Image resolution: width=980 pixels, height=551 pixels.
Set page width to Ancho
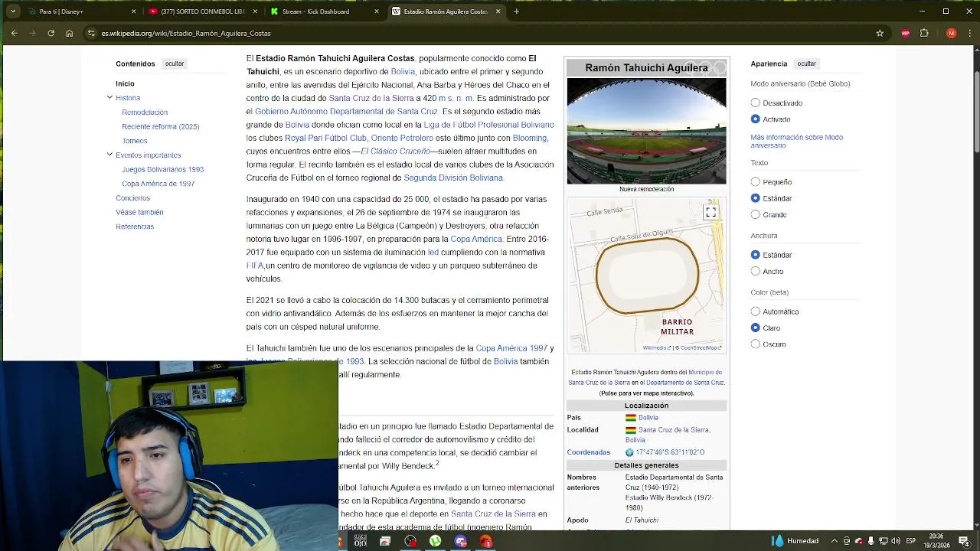tap(756, 271)
